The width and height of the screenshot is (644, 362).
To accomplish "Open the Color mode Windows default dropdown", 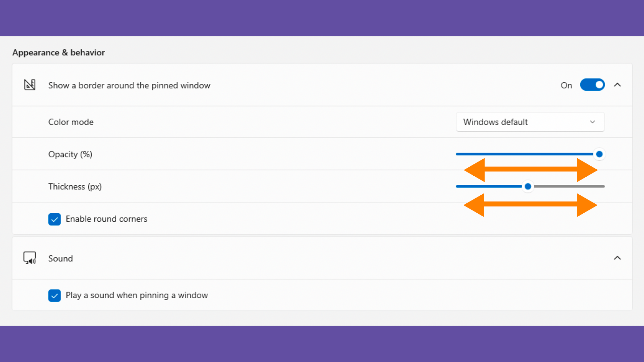I will click(530, 122).
